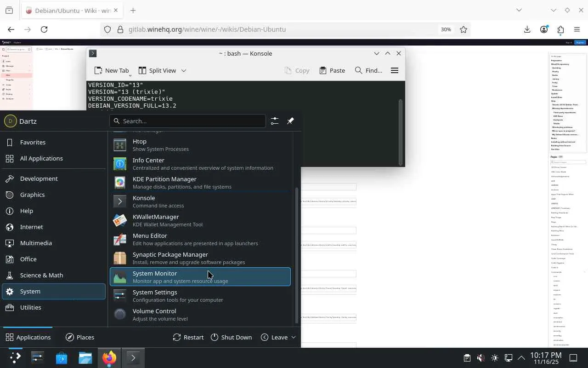Launch KWalletManager
The width and height of the screenshot is (588, 368).
click(x=200, y=220)
